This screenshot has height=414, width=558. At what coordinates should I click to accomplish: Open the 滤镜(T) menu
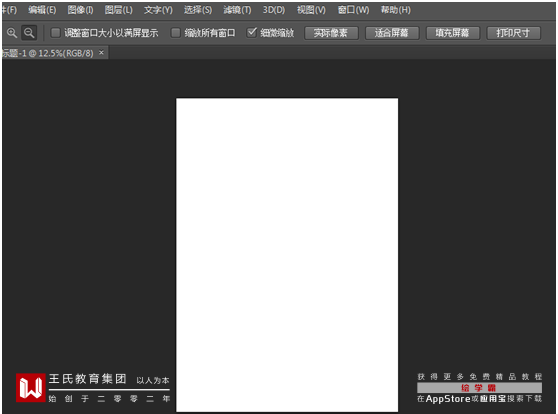[237, 10]
